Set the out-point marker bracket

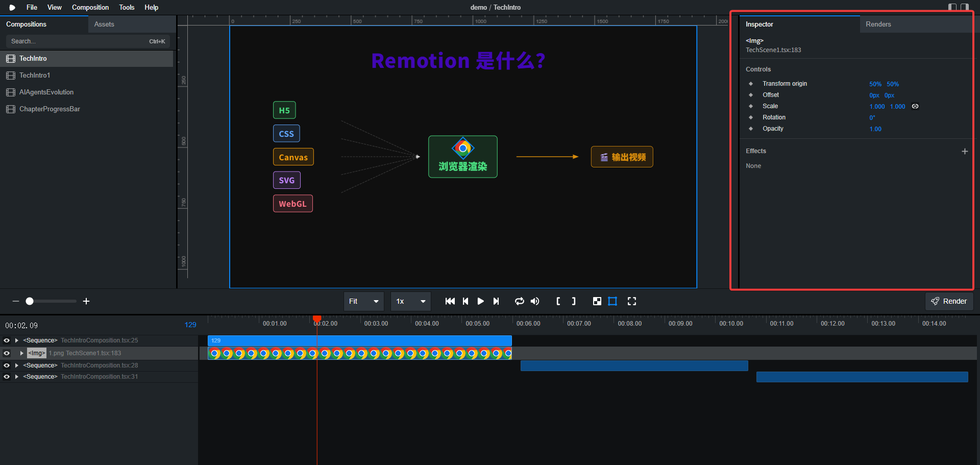coord(574,301)
